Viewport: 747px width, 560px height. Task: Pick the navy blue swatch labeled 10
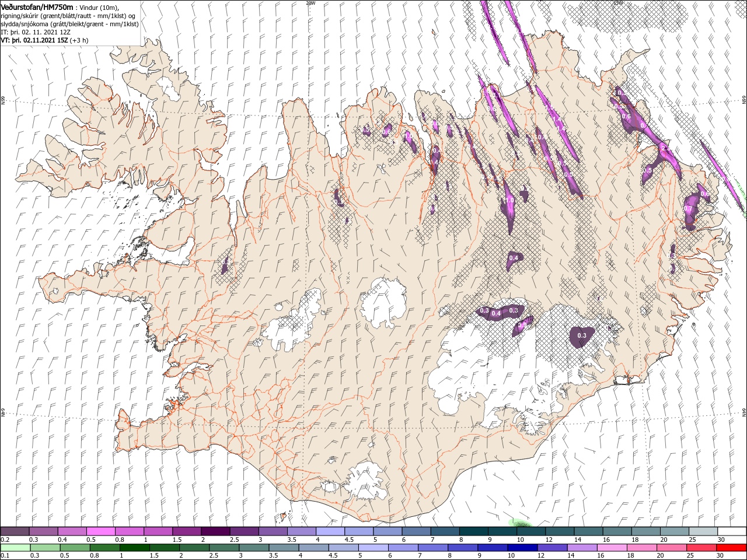pos(521,548)
